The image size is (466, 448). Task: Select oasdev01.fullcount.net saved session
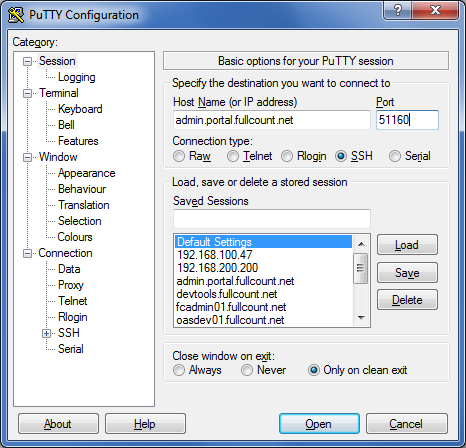263,320
